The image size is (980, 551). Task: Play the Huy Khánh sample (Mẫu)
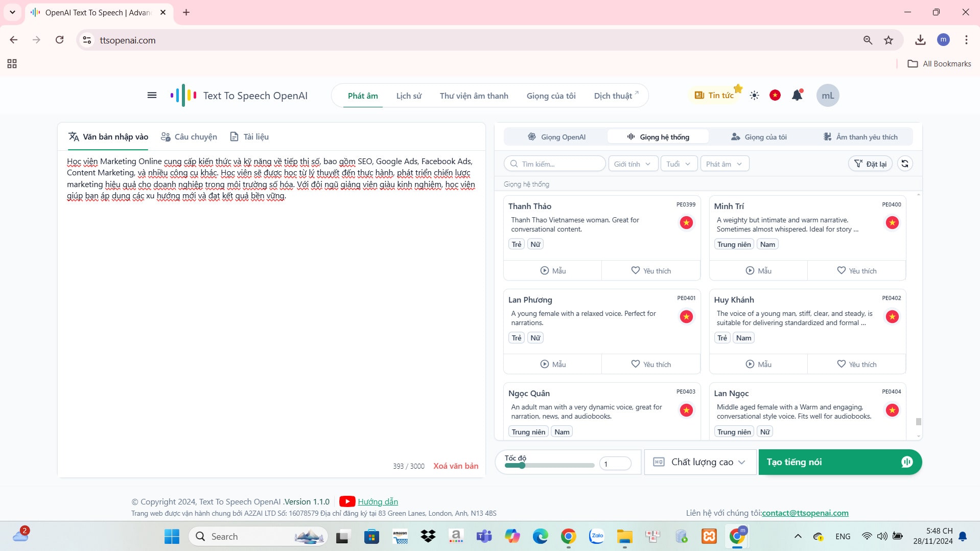(758, 364)
